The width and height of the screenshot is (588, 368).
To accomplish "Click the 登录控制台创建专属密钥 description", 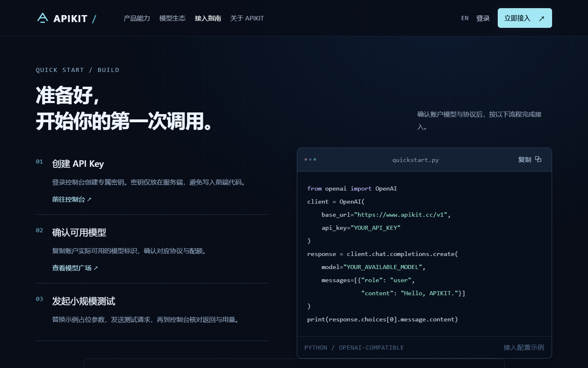I will pos(150,182).
